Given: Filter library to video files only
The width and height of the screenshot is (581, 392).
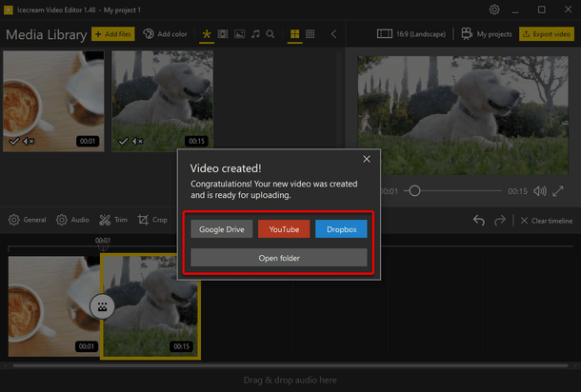Looking at the screenshot, I should [x=223, y=34].
